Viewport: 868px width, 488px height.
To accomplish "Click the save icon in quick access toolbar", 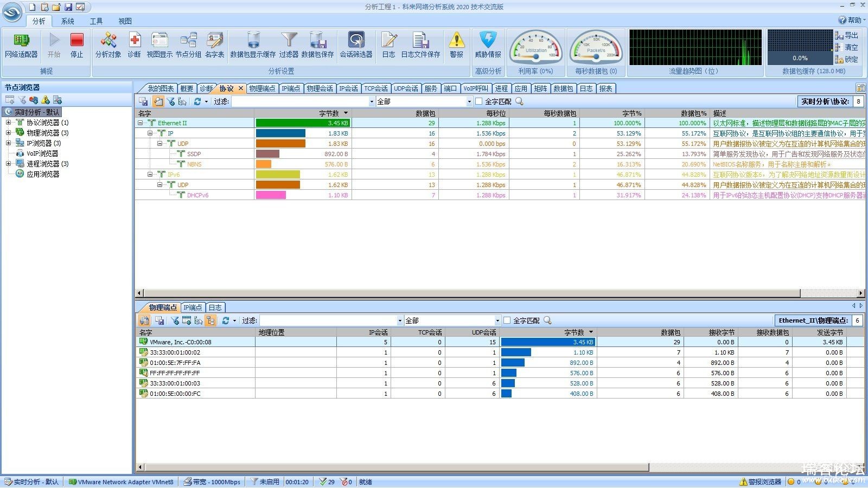I will pyautogui.click(x=68, y=7).
